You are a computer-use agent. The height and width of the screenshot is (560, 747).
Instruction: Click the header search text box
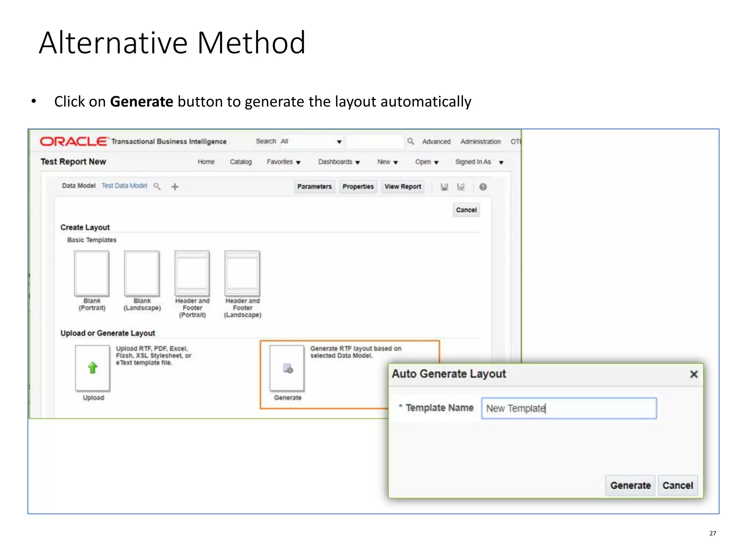pyautogui.click(x=375, y=141)
